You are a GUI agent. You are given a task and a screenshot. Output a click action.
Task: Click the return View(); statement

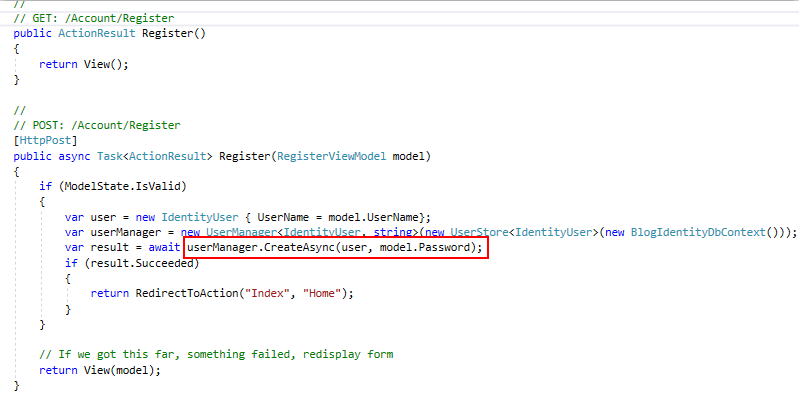[x=84, y=64]
